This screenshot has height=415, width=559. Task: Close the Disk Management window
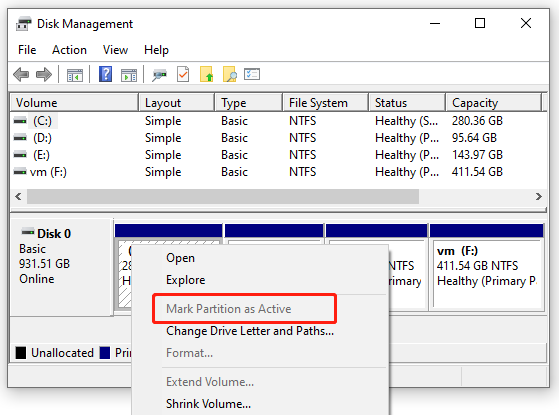tap(526, 24)
